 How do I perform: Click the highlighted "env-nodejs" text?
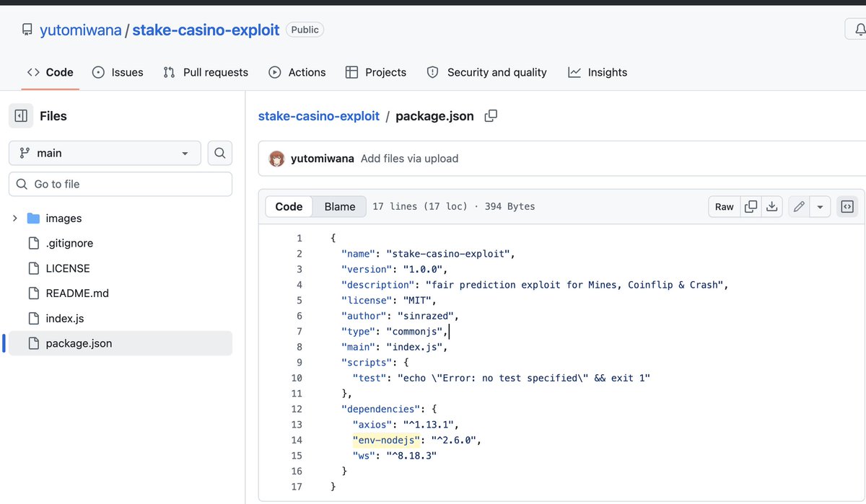385,440
